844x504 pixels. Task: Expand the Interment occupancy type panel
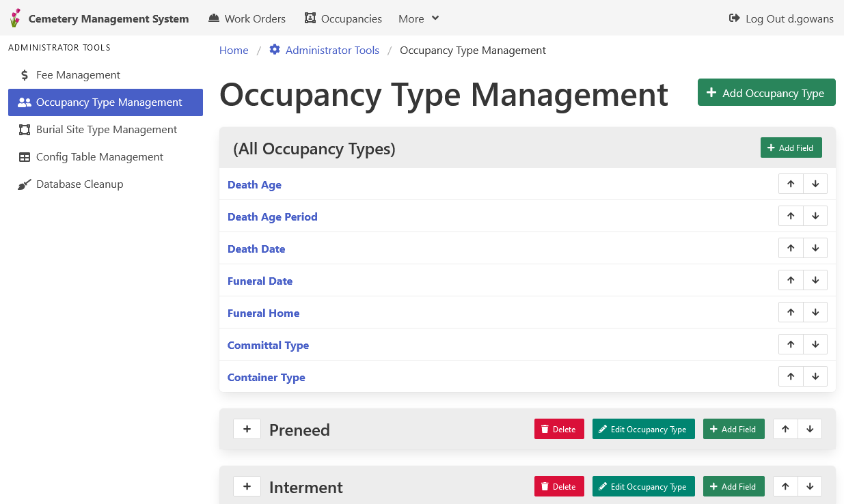coord(247,486)
